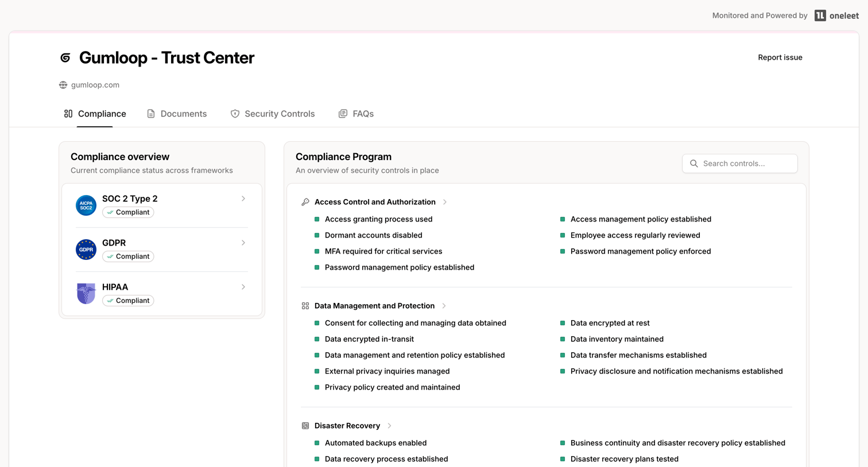The height and width of the screenshot is (467, 868).
Task: Click "Employee access regularly reviewed" control
Action: click(x=635, y=235)
